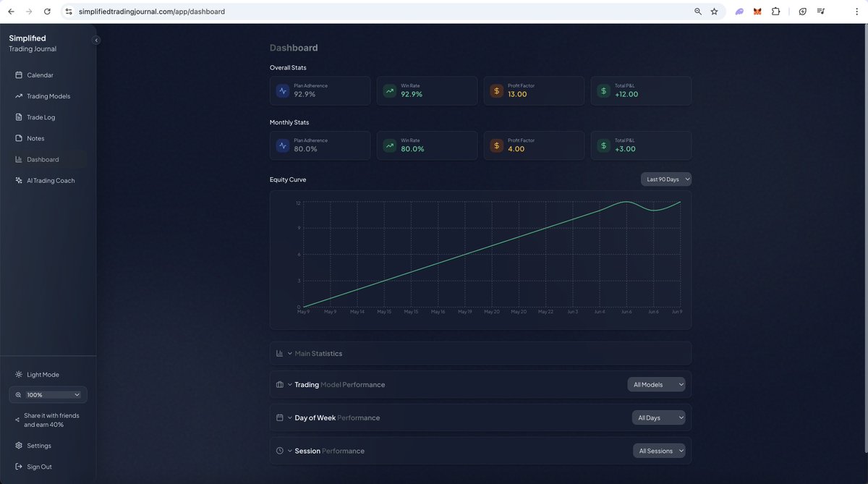This screenshot has width=868, height=484.
Task: Toggle Light Mode
Action: [48, 375]
